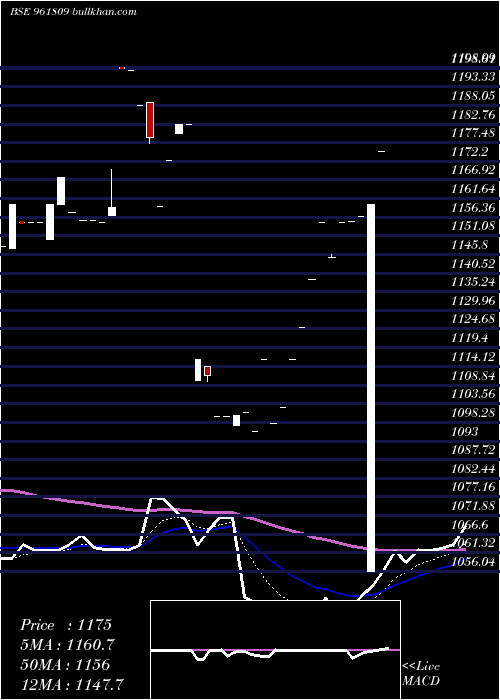
Task: Click the 1193.33 price axis label
Action: (x=473, y=77)
